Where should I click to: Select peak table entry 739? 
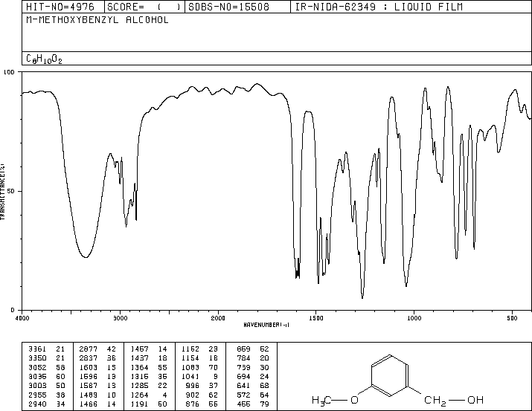(x=243, y=367)
